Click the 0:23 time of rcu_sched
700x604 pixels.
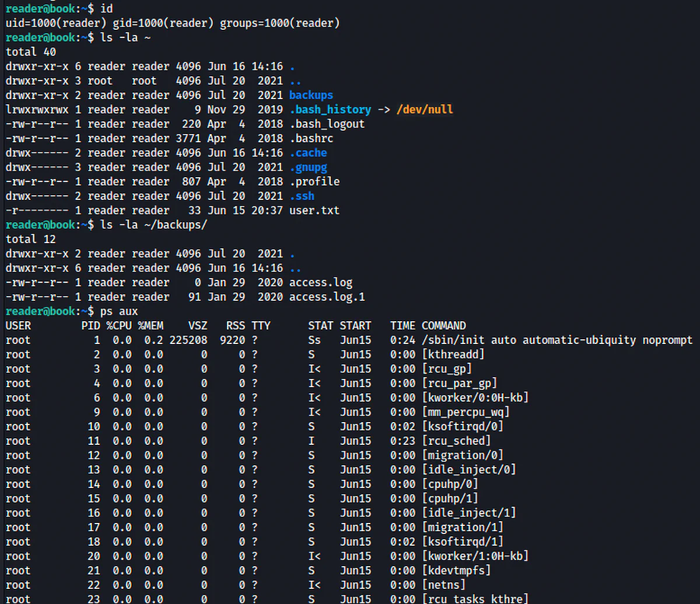coord(402,441)
